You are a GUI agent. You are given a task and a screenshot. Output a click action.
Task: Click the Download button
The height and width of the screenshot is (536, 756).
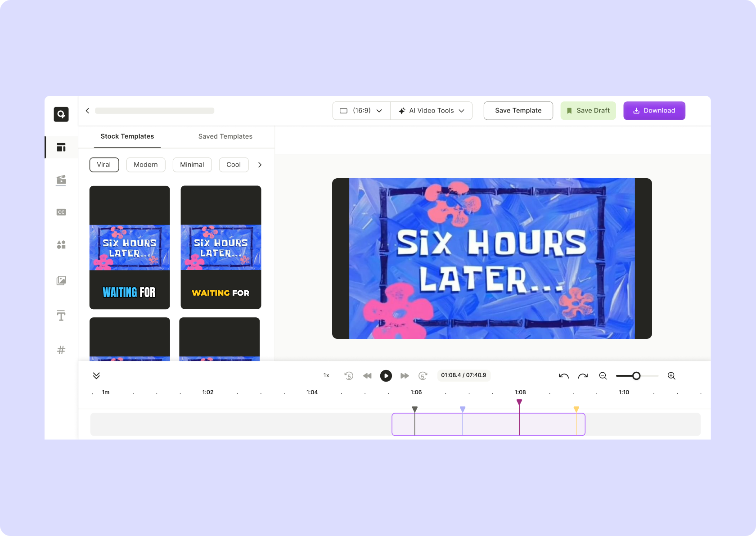point(654,111)
